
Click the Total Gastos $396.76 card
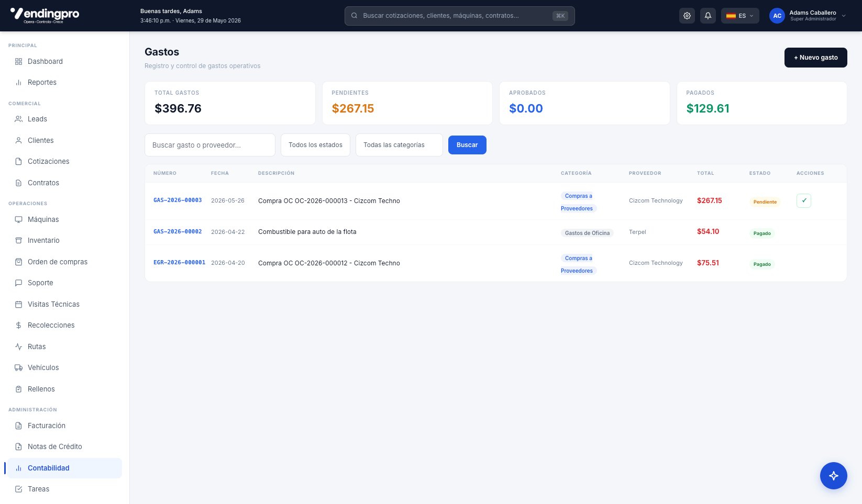230,103
